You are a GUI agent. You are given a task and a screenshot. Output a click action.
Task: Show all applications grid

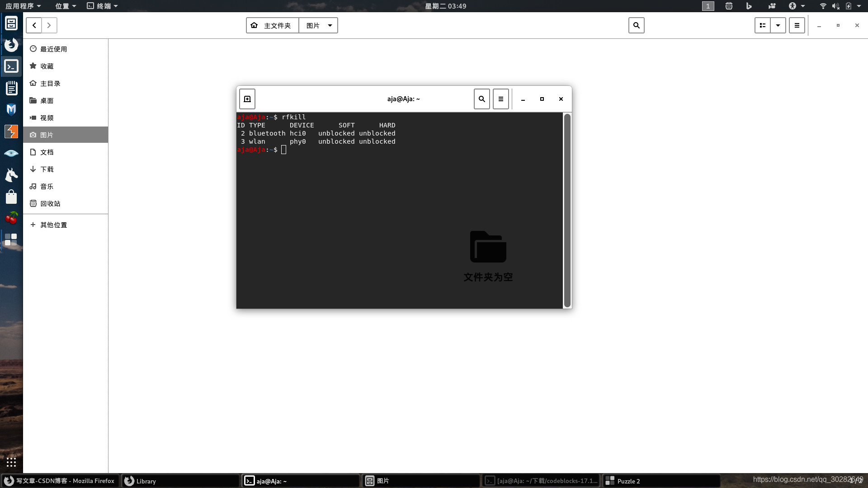point(11,462)
